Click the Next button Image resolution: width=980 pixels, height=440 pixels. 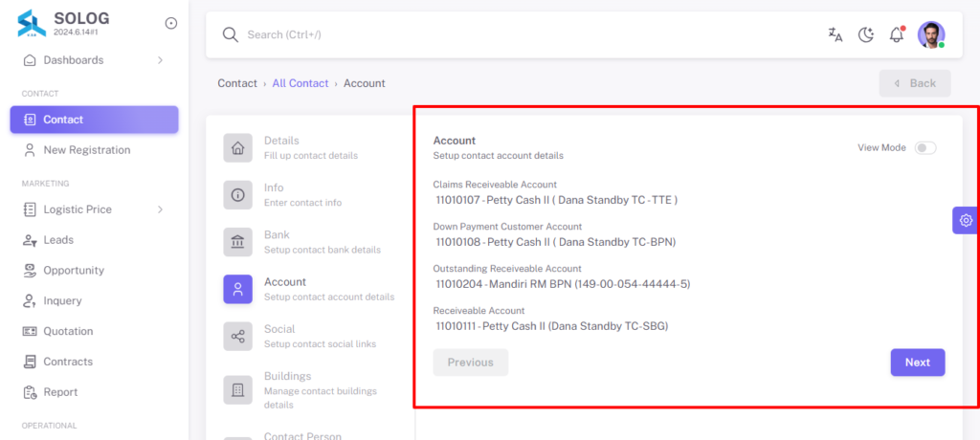pyautogui.click(x=918, y=363)
